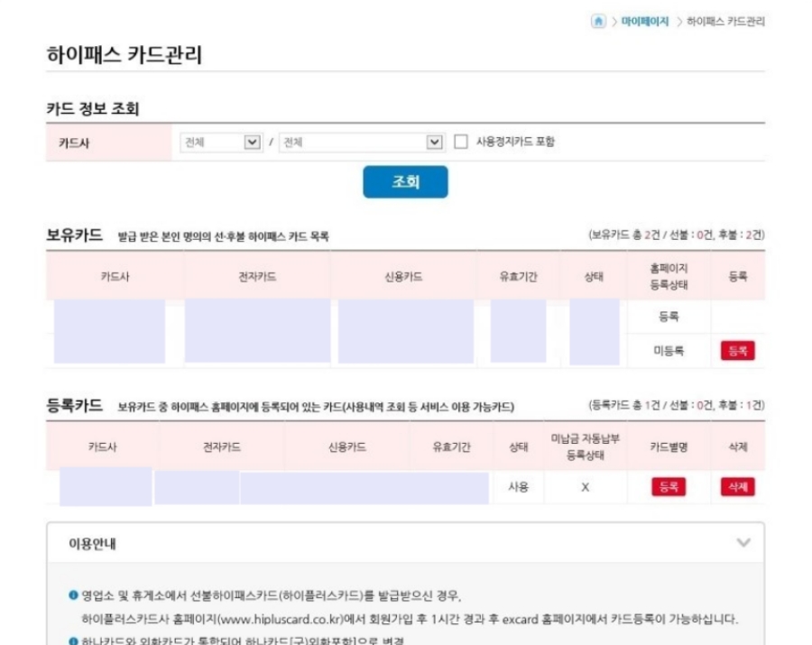Screen dimensions: 812x645
Task: Click the 이용안내 heading
Action: [x=92, y=544]
